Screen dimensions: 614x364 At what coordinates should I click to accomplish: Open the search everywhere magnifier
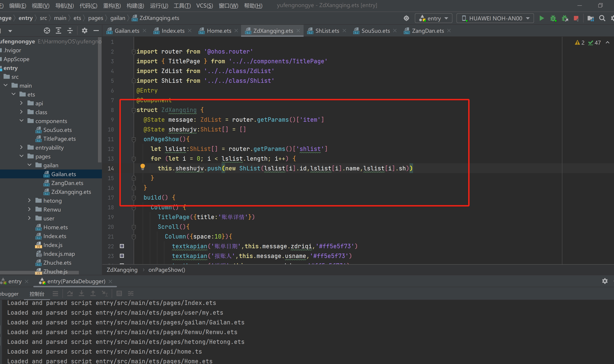click(602, 18)
